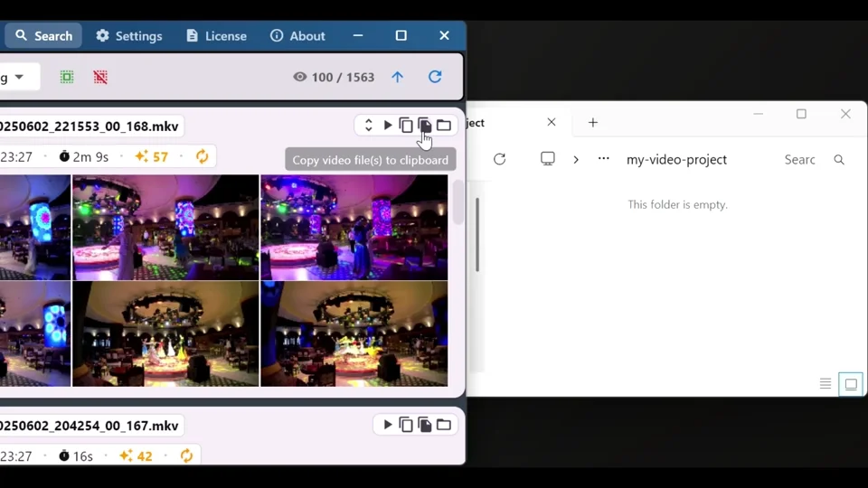Image resolution: width=868 pixels, height=488 pixels.
Task: Copy path icon for 00_167.mkv
Action: click(x=406, y=425)
